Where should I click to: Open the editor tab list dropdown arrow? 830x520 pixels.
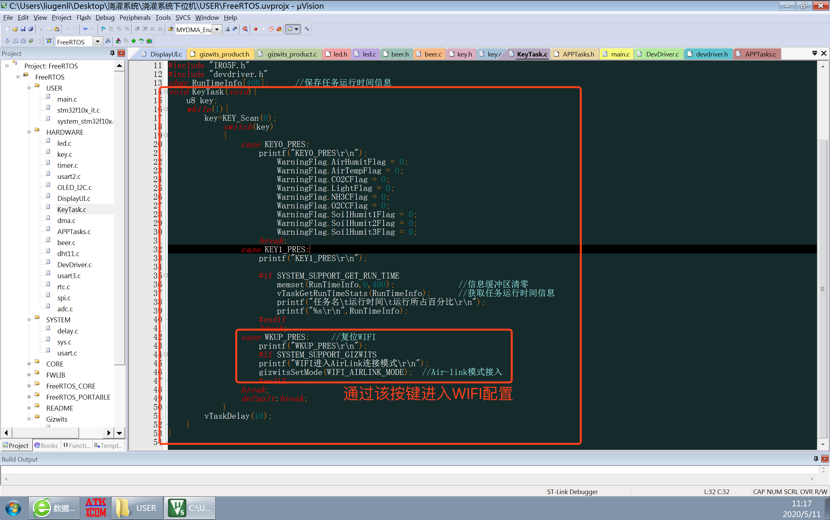(815, 53)
